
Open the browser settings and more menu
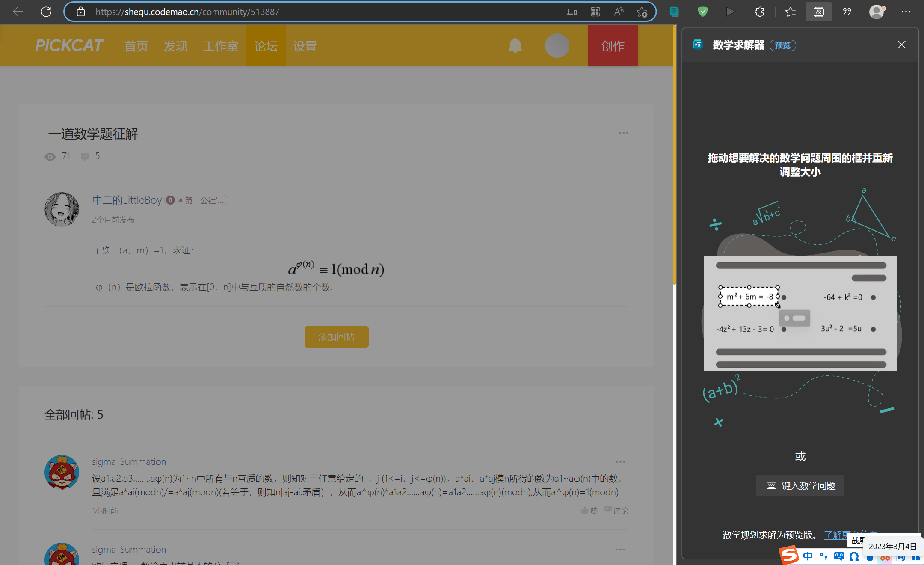point(906,12)
